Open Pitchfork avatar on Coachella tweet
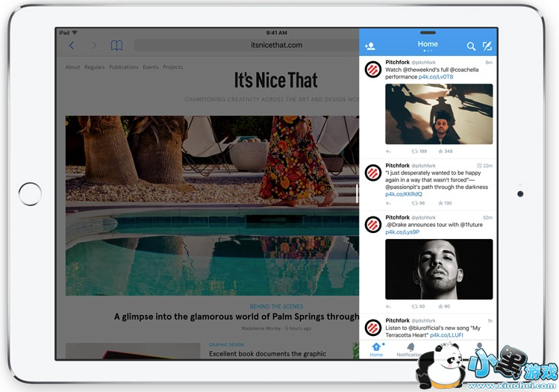The height and width of the screenshot is (392, 559). point(373,69)
